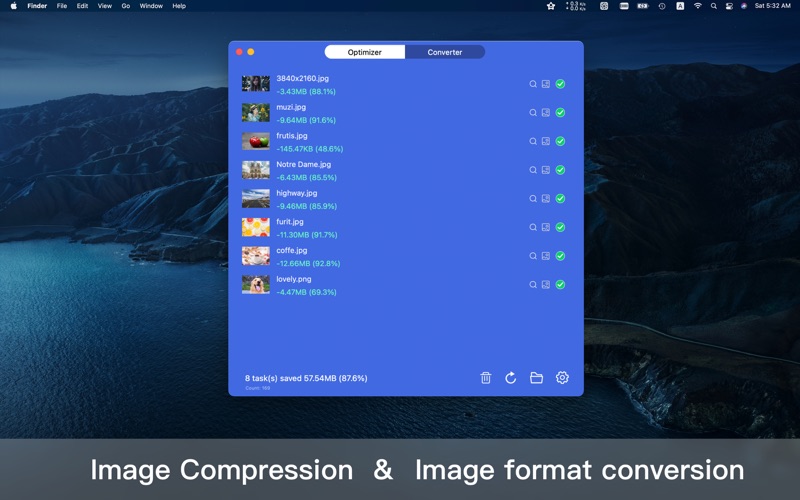Select the Optimizer tab
This screenshot has width=800, height=500.
(x=365, y=52)
